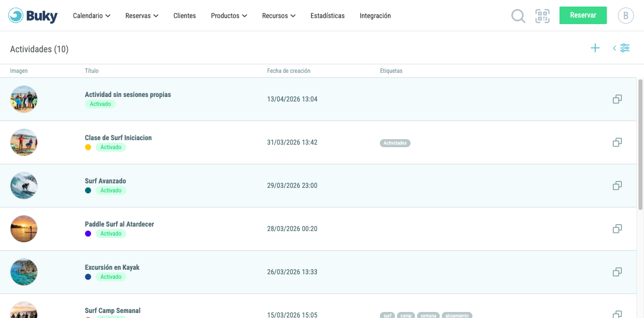The width and height of the screenshot is (644, 318).
Task: Click date 31/03/2026 13:42
Action: [292, 142]
